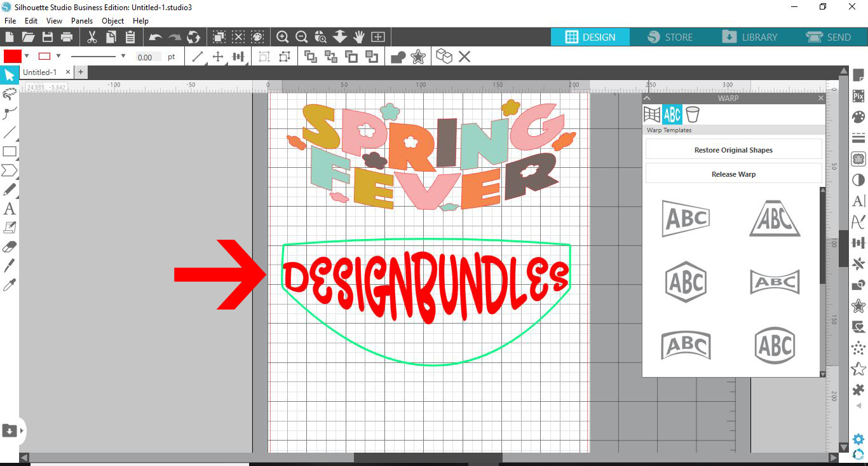Open the line style dropdown

click(x=123, y=56)
